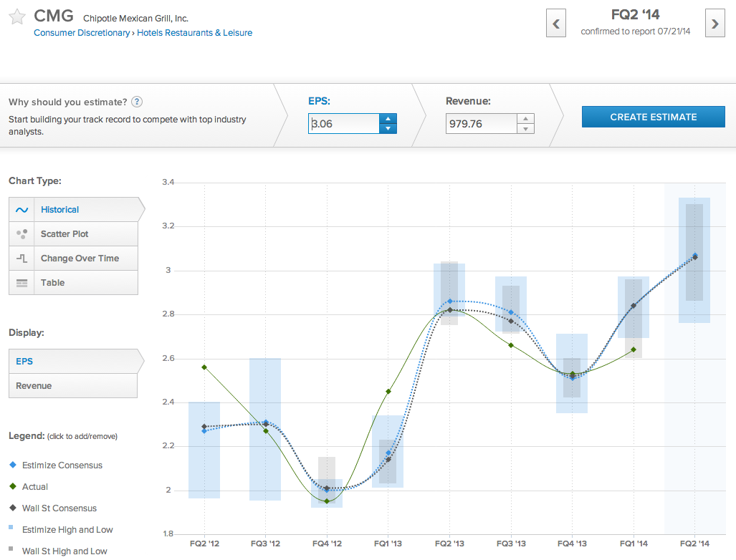736x560 pixels.
Task: Click the FQ2 '14 axis label
Action: (694, 544)
